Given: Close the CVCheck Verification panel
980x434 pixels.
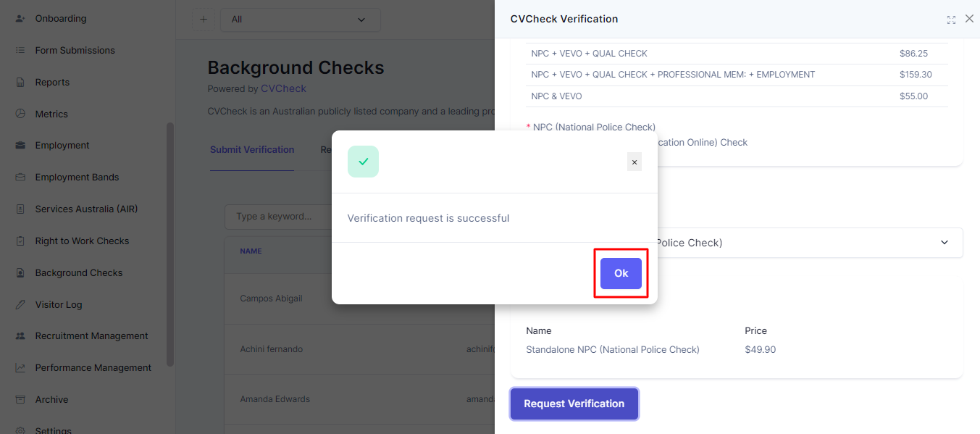Looking at the screenshot, I should click(970, 19).
